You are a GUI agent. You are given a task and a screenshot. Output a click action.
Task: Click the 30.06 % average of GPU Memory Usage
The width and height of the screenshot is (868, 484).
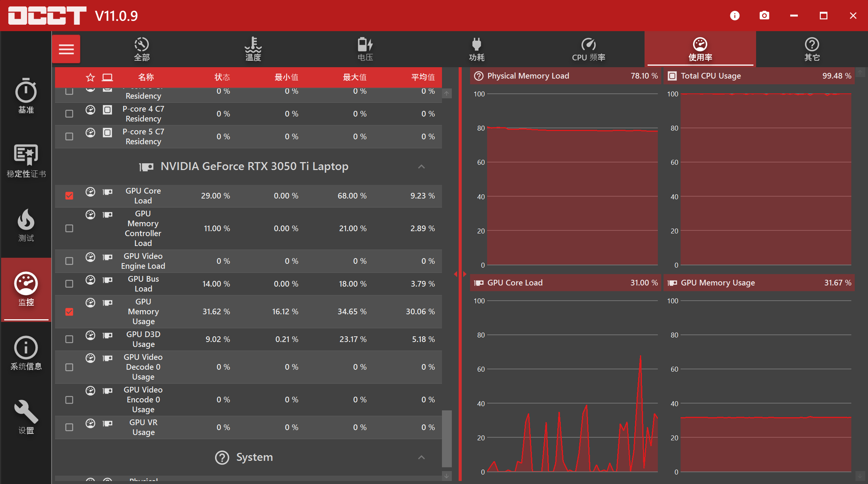[x=420, y=312]
